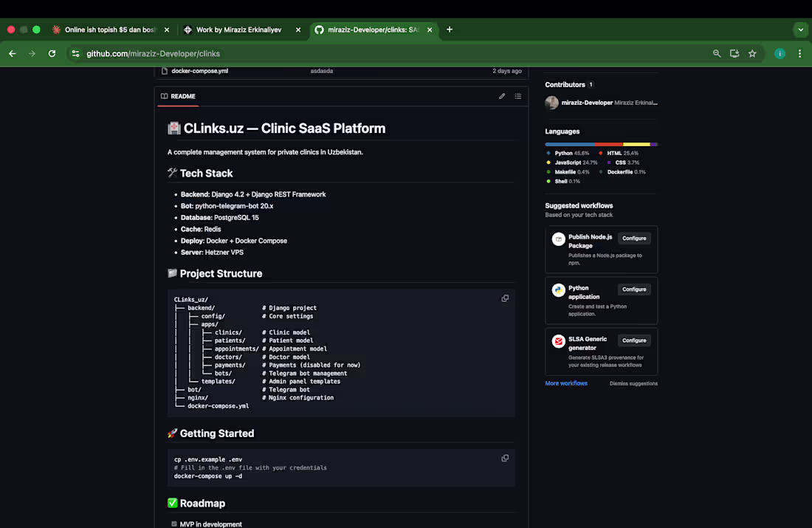Open site information icon in address bar
The width and height of the screenshot is (812, 528).
coord(75,53)
